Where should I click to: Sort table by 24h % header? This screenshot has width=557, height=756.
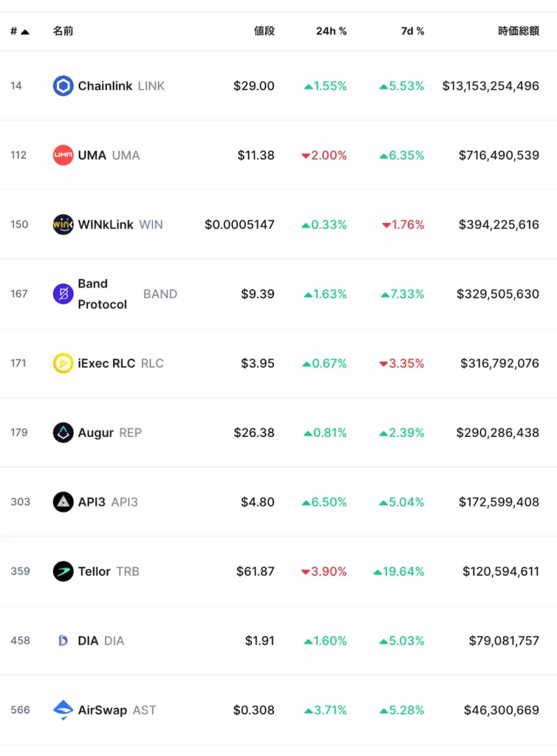pyautogui.click(x=331, y=32)
